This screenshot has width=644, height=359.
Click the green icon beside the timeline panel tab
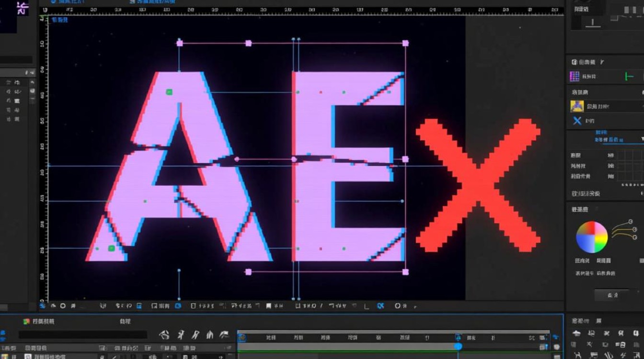(27, 322)
